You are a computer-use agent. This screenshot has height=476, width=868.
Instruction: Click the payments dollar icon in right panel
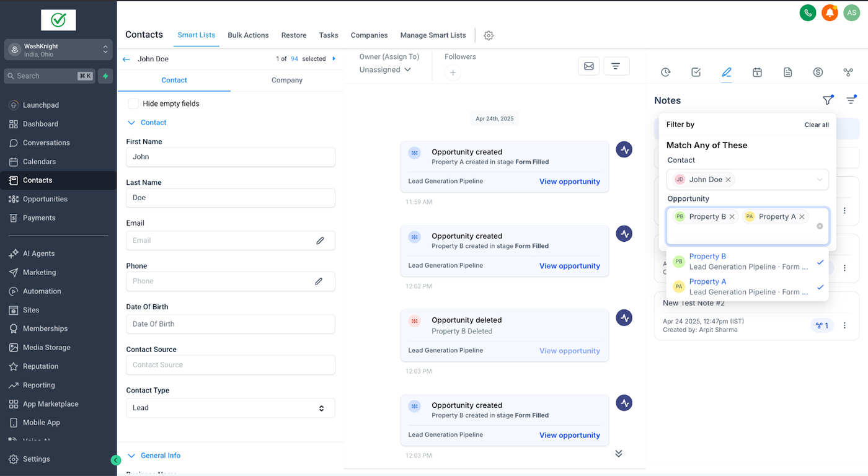click(x=818, y=73)
